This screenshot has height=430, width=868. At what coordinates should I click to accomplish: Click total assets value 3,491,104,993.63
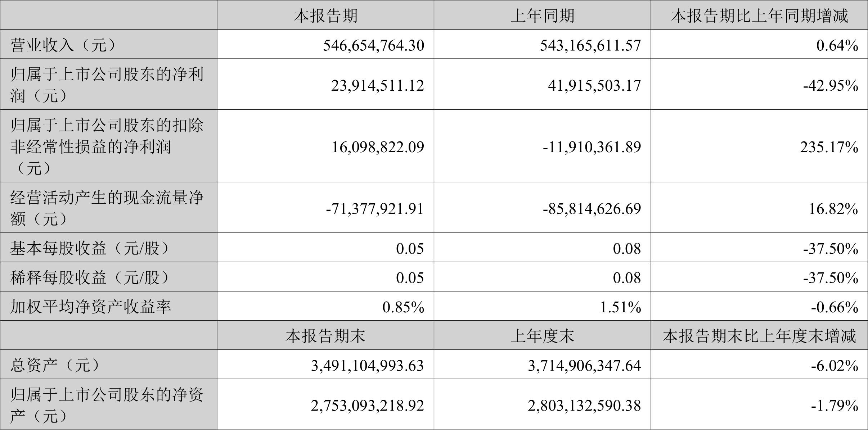click(x=368, y=366)
